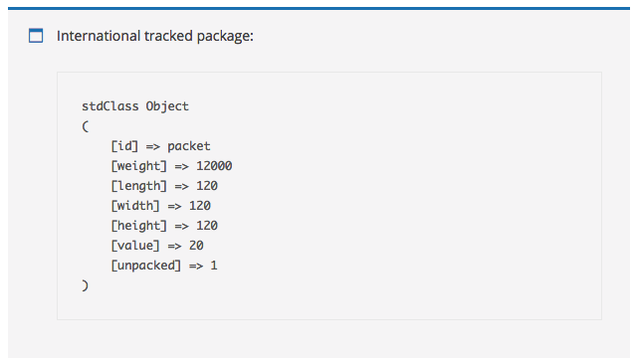Select the [height] key
Screen dimensions: 636x364
(138, 226)
